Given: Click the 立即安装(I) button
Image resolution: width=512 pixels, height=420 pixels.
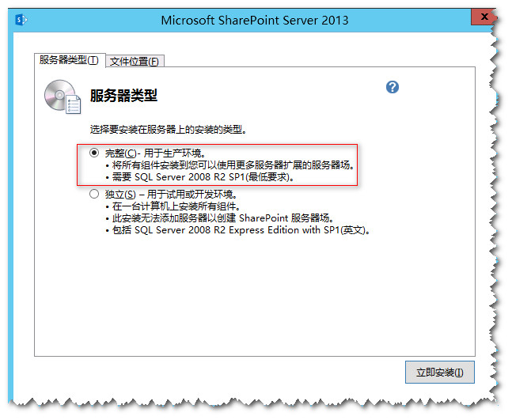Looking at the screenshot, I should click(439, 372).
